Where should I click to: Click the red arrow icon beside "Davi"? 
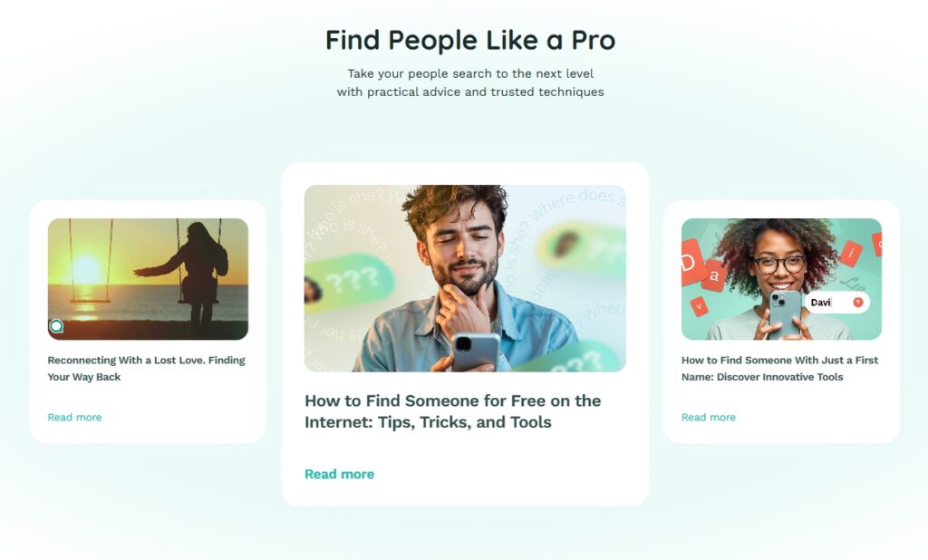[857, 303]
